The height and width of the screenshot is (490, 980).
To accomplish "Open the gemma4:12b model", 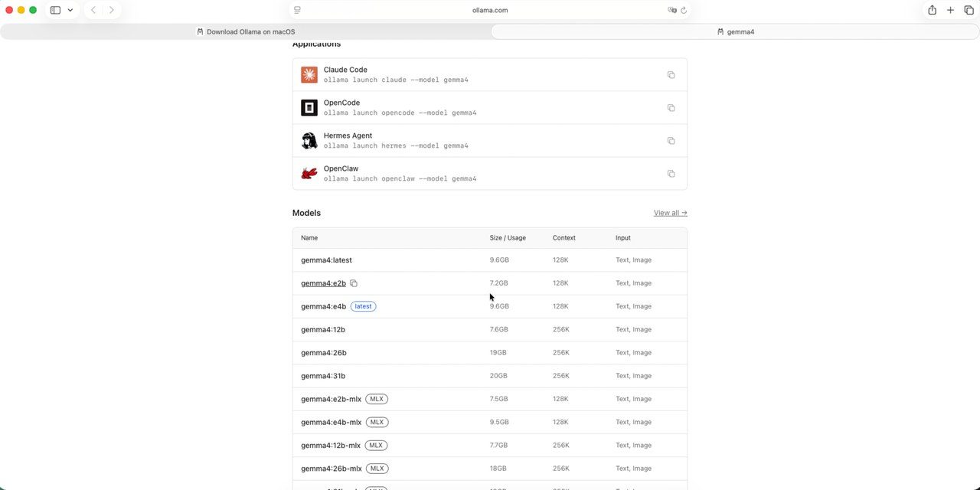I will coord(323,329).
